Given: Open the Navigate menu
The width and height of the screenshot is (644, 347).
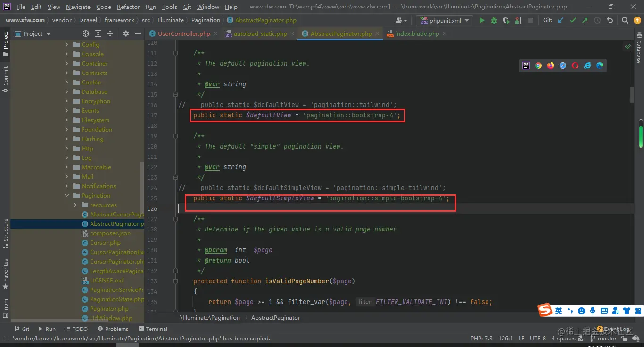Looking at the screenshot, I should click(x=78, y=7).
